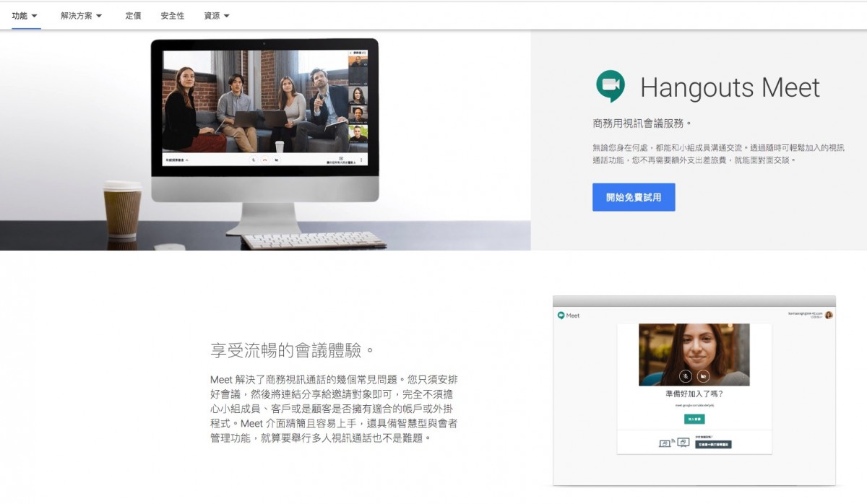Expand the meeting name chevron on the monitor

pyautogui.click(x=187, y=160)
